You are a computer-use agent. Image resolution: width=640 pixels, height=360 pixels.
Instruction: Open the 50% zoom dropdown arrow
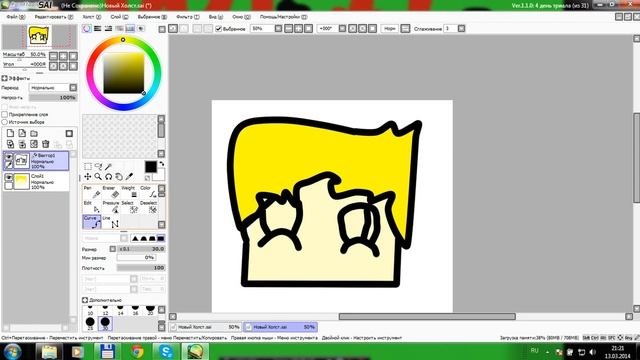tap(278, 29)
